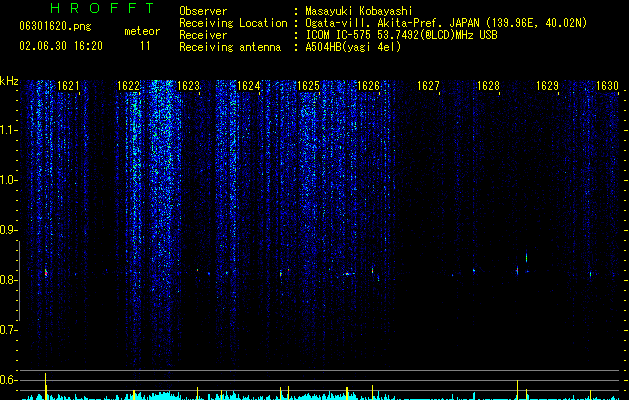Click the Receiving antenna label
The height and width of the screenshot is (400, 629).
[x=230, y=47]
